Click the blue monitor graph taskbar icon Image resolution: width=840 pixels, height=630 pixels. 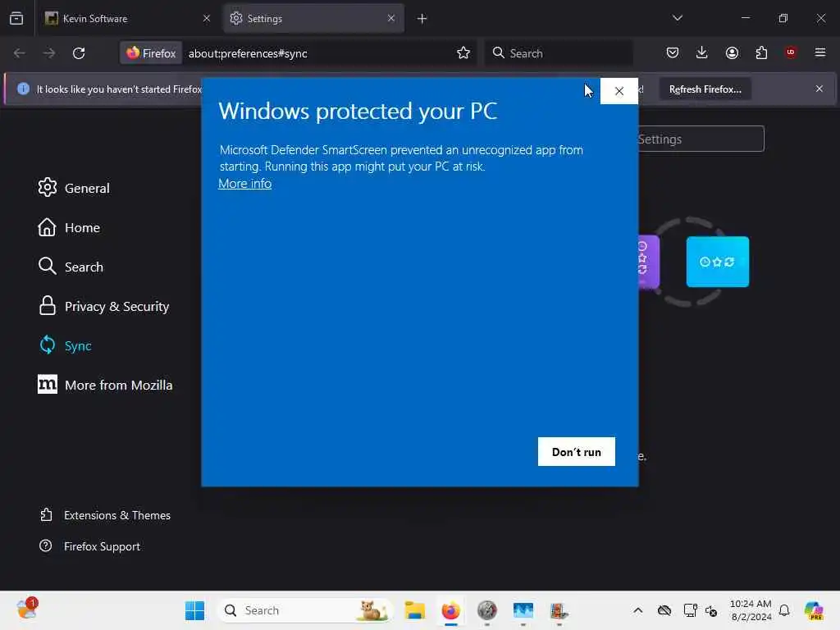click(523, 610)
